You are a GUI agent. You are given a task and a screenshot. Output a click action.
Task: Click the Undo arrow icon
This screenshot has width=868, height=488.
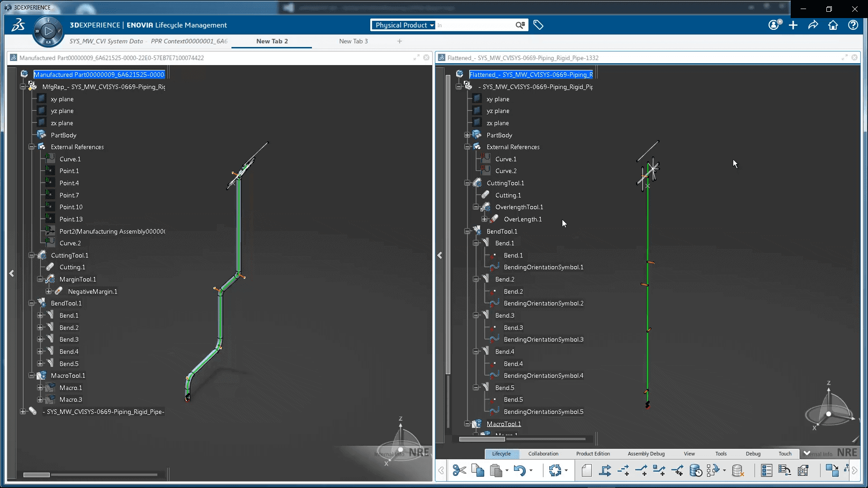pos(519,470)
